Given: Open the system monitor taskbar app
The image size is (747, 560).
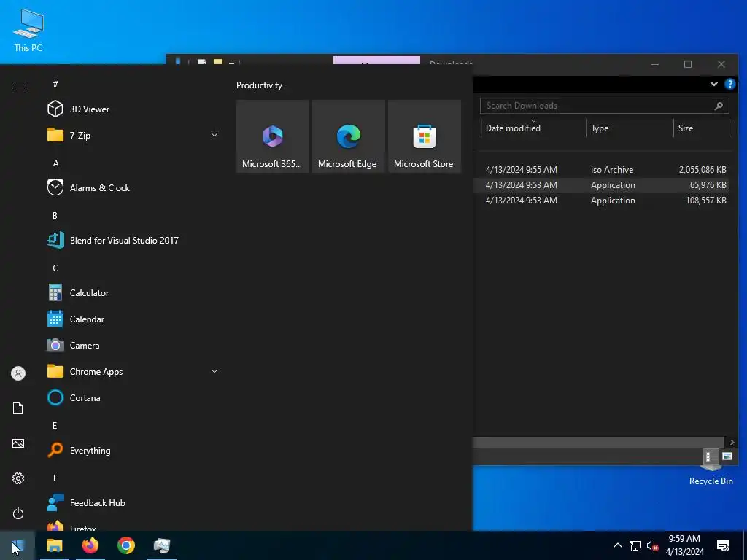Looking at the screenshot, I should [161, 545].
